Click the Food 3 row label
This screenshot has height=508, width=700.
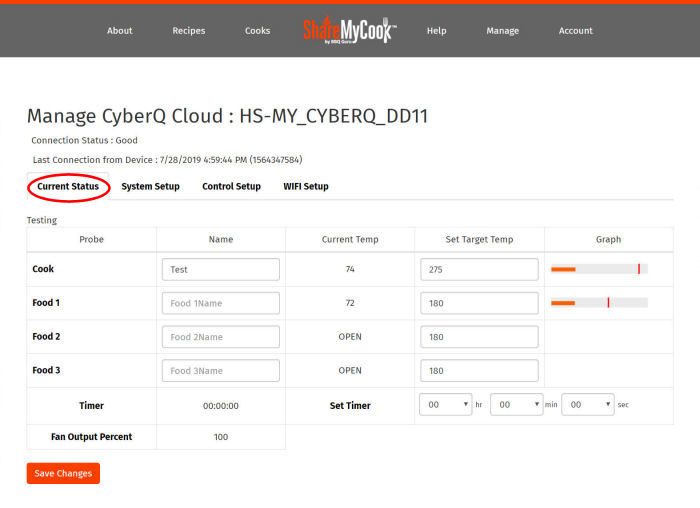(46, 370)
